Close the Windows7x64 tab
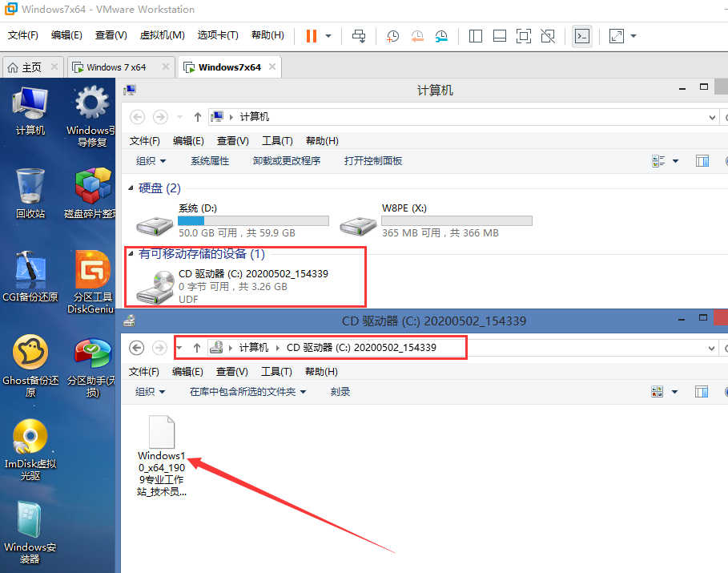 pyautogui.click(x=272, y=67)
